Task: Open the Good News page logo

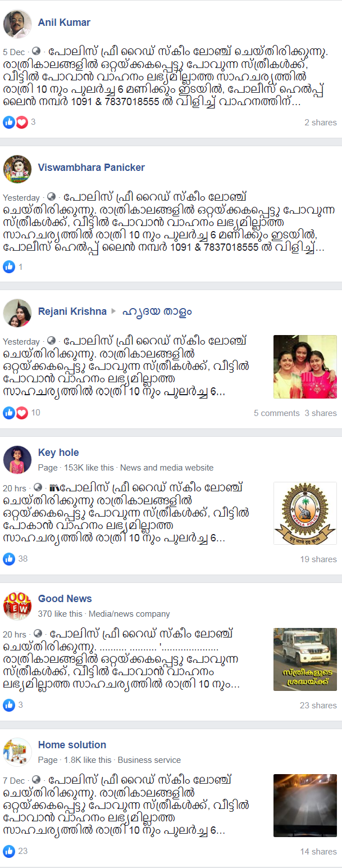Action: pos(17,606)
